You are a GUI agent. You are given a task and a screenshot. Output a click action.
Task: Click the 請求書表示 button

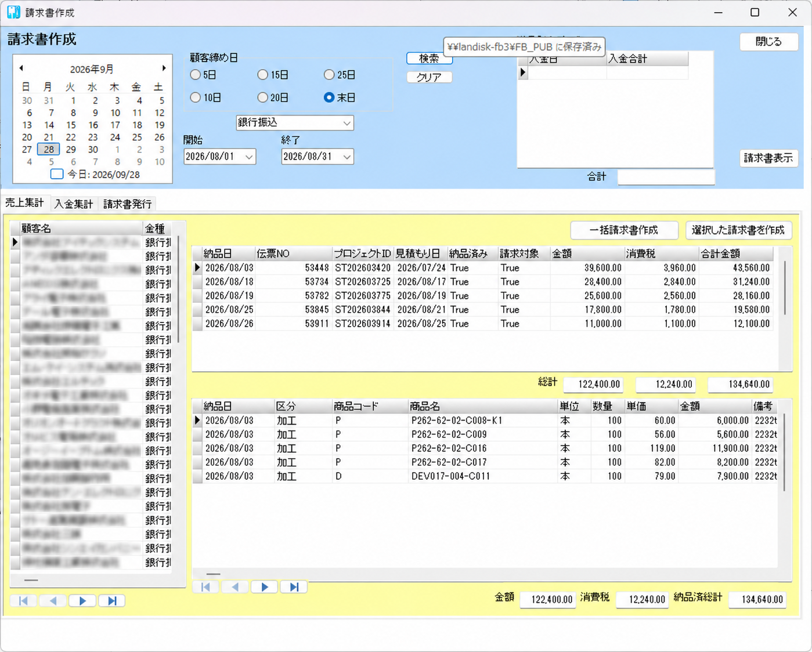(769, 158)
